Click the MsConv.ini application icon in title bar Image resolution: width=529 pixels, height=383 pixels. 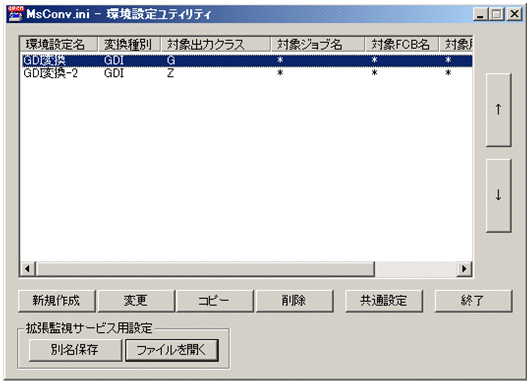(x=15, y=14)
